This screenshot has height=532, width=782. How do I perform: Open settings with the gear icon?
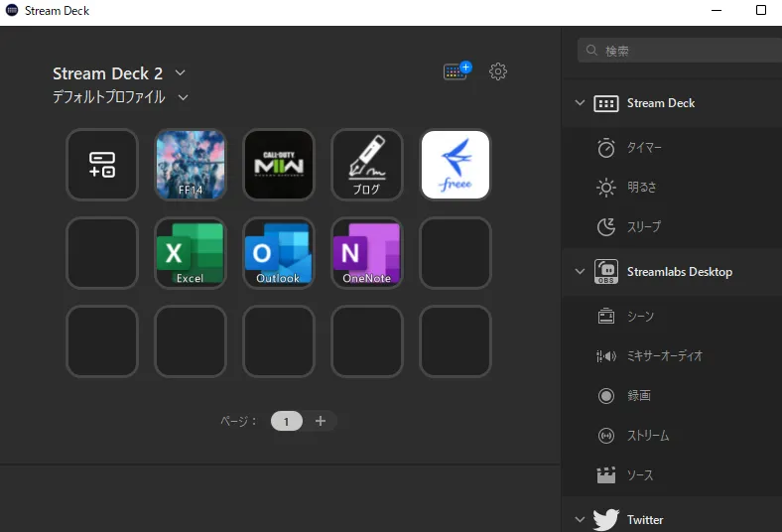498,71
